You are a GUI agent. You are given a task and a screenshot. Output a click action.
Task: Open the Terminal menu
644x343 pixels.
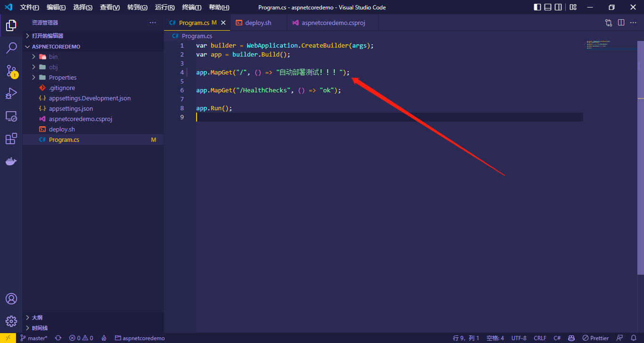click(x=191, y=7)
